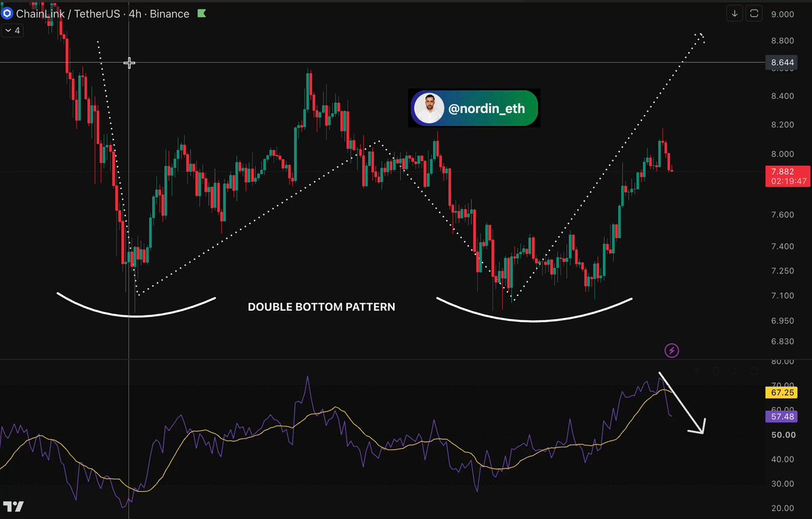Click the 7.600 price axis label
The width and height of the screenshot is (812, 519).
coord(782,215)
